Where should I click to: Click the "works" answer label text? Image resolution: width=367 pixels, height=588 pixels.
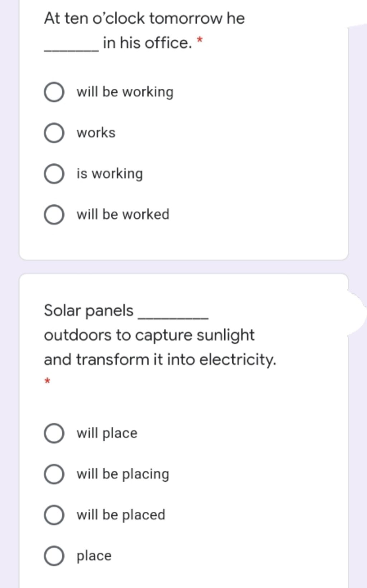(x=96, y=133)
